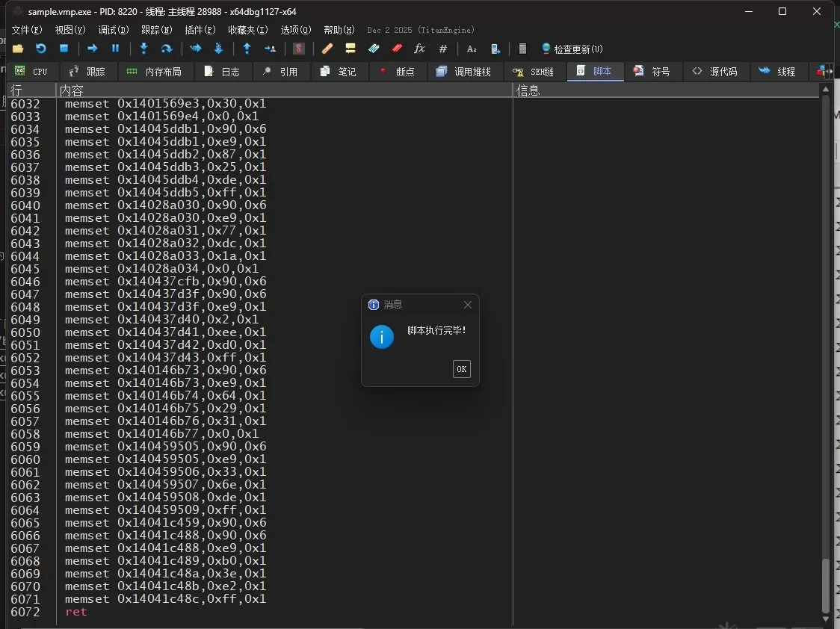Open the 插件(P) menu
This screenshot has width=840, height=629.
click(x=200, y=30)
